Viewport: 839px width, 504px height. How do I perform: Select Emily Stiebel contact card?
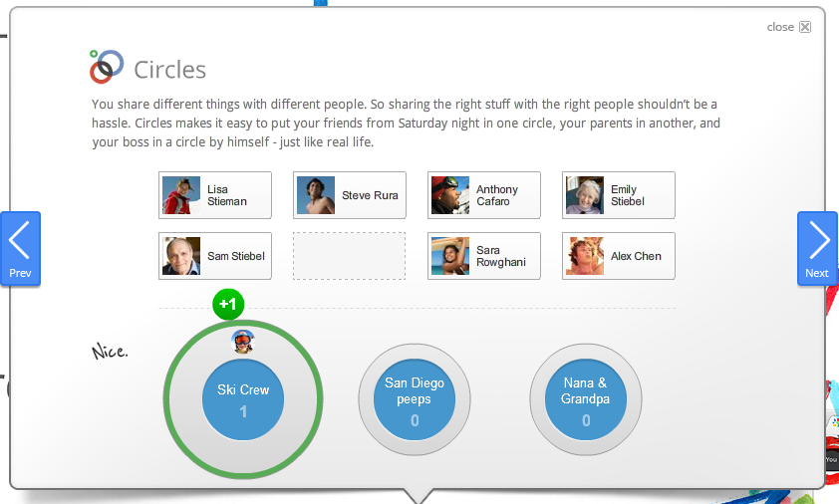click(x=619, y=195)
